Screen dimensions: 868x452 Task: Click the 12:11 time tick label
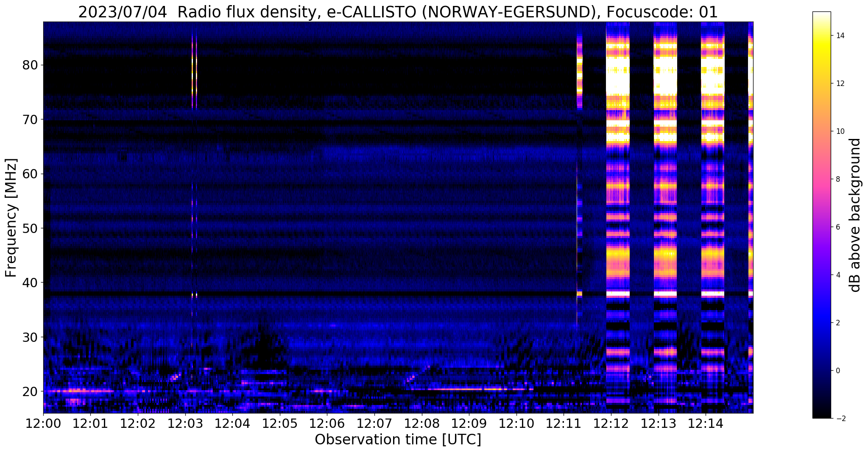pyautogui.click(x=564, y=423)
